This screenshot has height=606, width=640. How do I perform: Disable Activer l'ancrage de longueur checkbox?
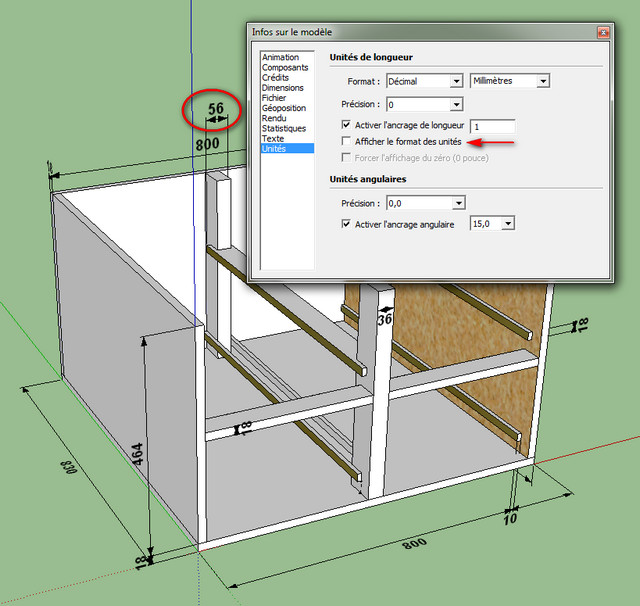pyautogui.click(x=346, y=124)
